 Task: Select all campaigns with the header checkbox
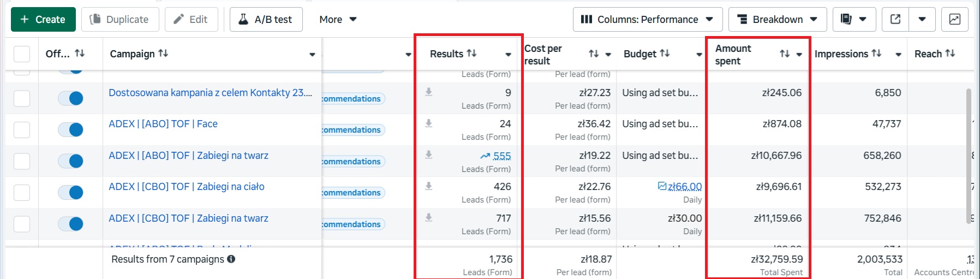click(22, 54)
